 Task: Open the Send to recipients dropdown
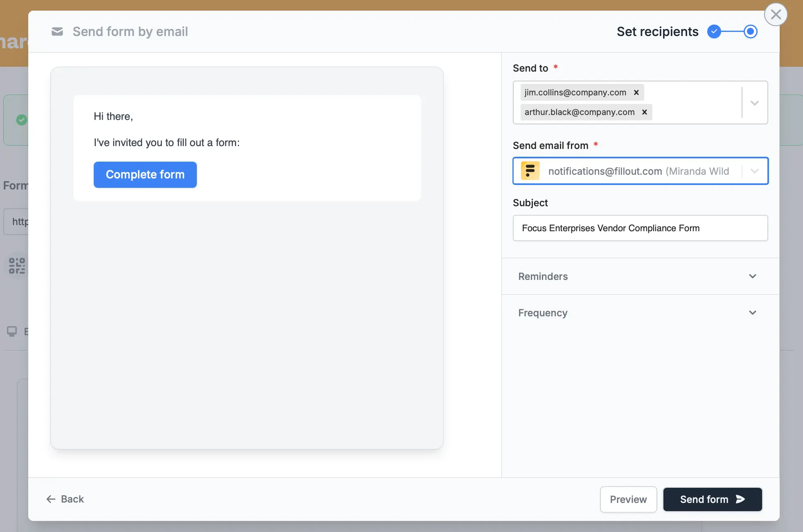(755, 103)
